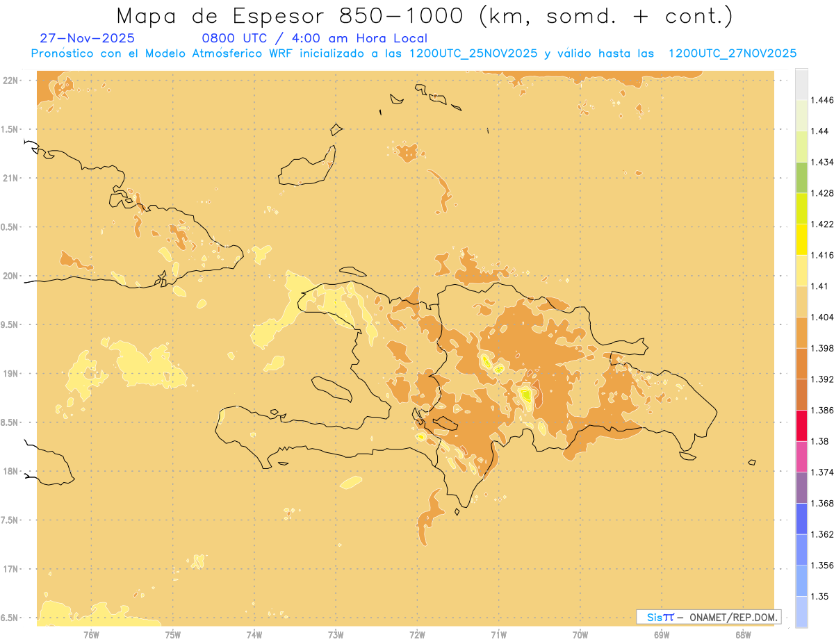Viewport: 834px width, 644px height.
Task: Click the green color bar segment above 1.428
Action: (801, 177)
